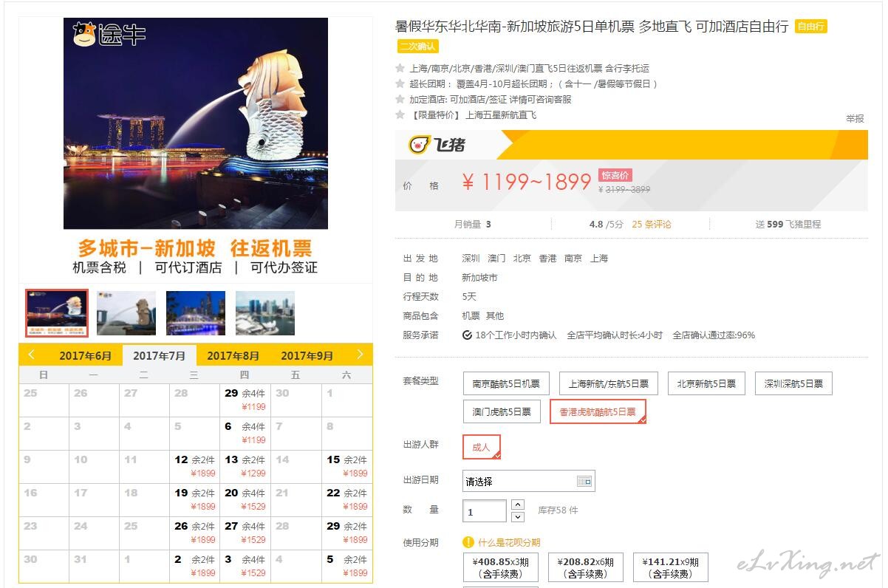
Task: Click the 途牛 logo on main image
Action: [109, 35]
